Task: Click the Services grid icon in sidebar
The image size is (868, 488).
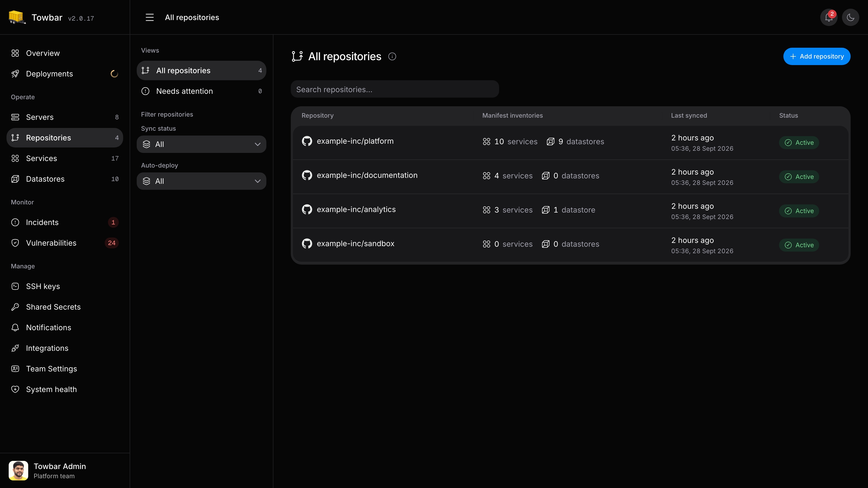Action: [x=15, y=158]
